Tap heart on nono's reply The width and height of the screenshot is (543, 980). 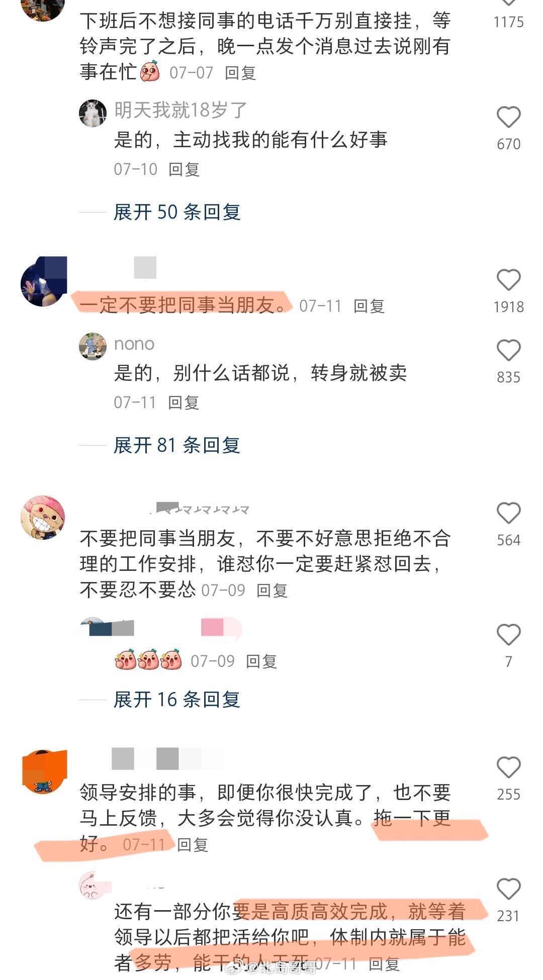(x=508, y=350)
